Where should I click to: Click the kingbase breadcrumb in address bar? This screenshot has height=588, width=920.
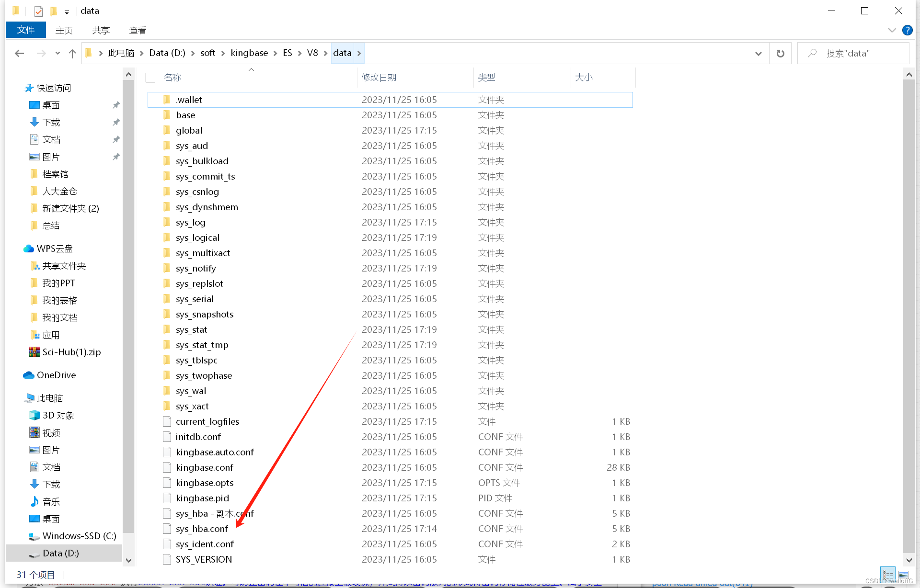tap(249, 53)
